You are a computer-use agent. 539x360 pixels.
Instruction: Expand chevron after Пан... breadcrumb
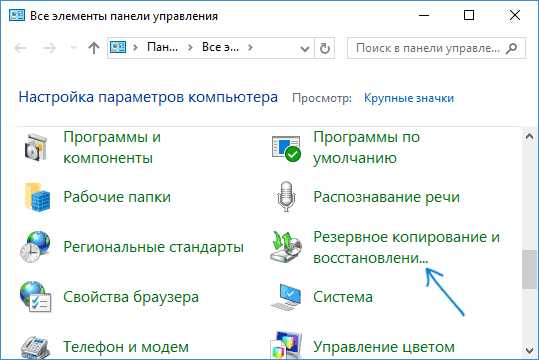pos(190,48)
